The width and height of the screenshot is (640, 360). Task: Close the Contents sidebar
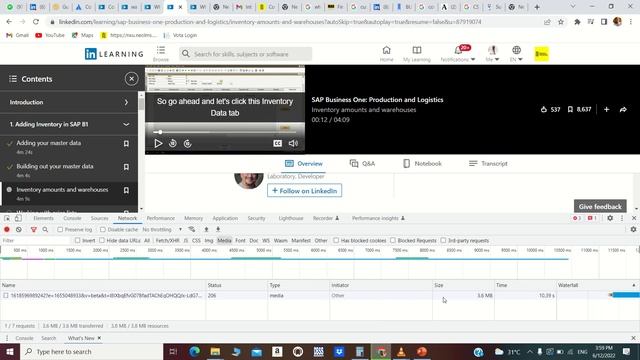pos(131,79)
